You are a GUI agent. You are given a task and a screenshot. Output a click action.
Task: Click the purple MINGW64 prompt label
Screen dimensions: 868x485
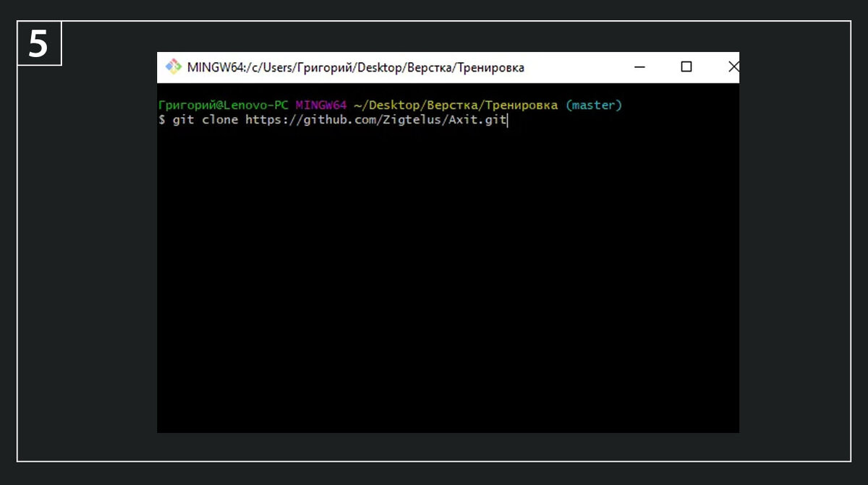[x=321, y=106]
